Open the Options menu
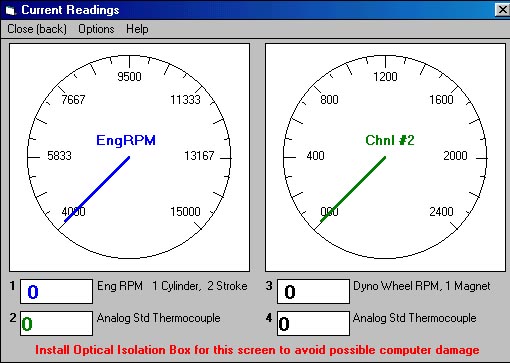This screenshot has width=510, height=363. [96, 29]
